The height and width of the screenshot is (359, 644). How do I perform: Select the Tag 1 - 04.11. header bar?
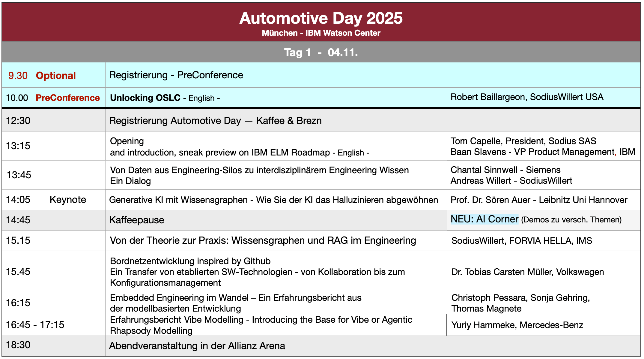tap(321, 52)
